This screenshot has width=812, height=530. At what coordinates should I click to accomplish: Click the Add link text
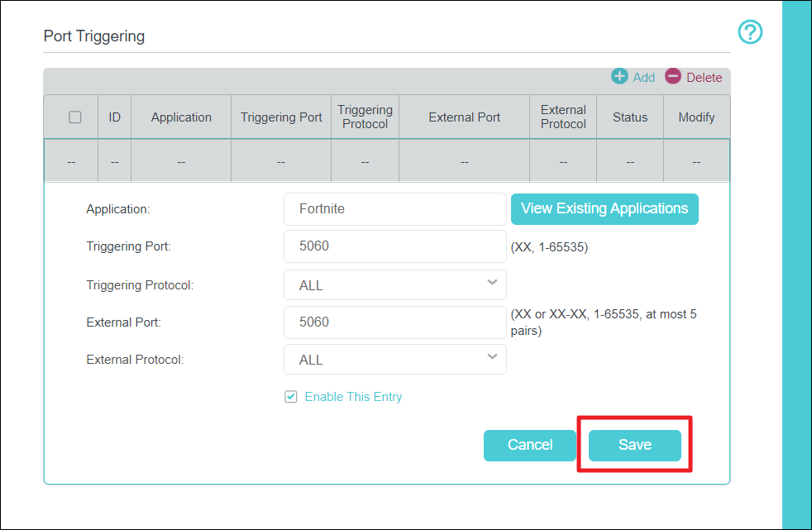[x=643, y=78]
